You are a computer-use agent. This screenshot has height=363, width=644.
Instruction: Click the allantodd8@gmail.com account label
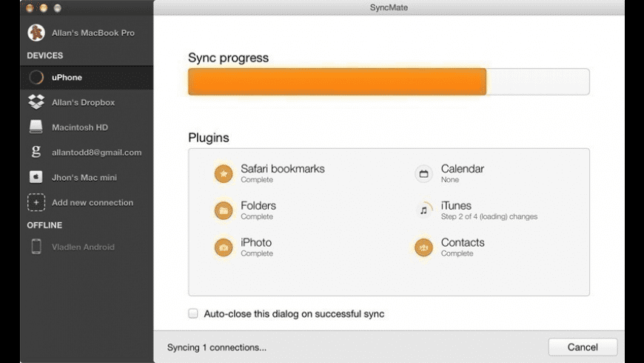[x=96, y=153]
